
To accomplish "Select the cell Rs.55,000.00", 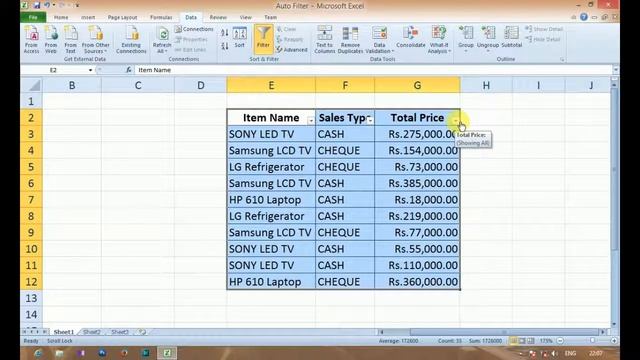I will [x=417, y=249].
